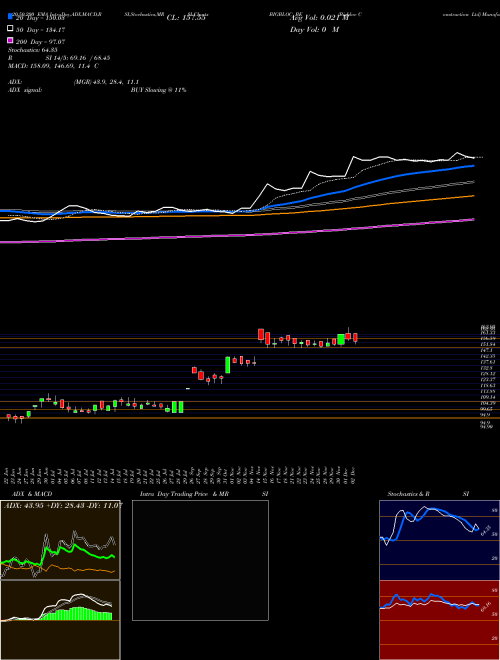Click the empty Intra Day Trading Price panel
Screen dimensions: 500x660
coord(200,560)
